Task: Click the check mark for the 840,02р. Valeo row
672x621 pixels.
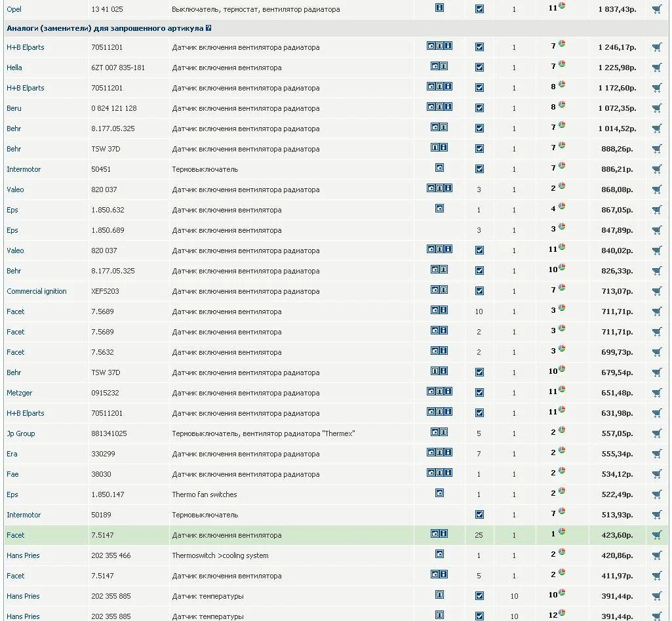Action: [x=479, y=250]
